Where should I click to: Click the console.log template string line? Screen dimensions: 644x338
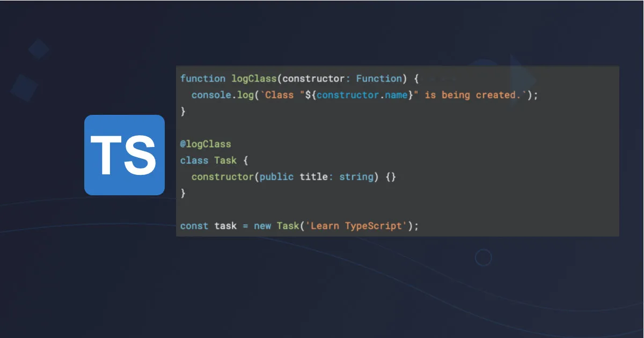(x=364, y=95)
